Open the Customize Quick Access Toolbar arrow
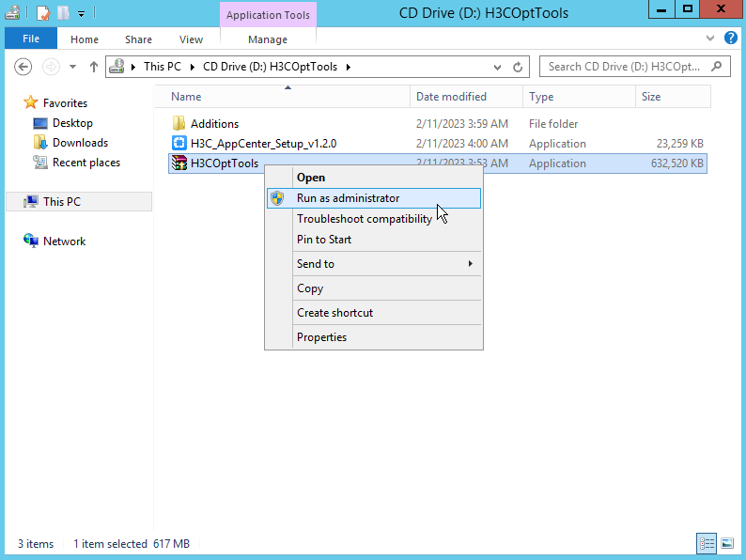The height and width of the screenshot is (560, 746). click(82, 14)
